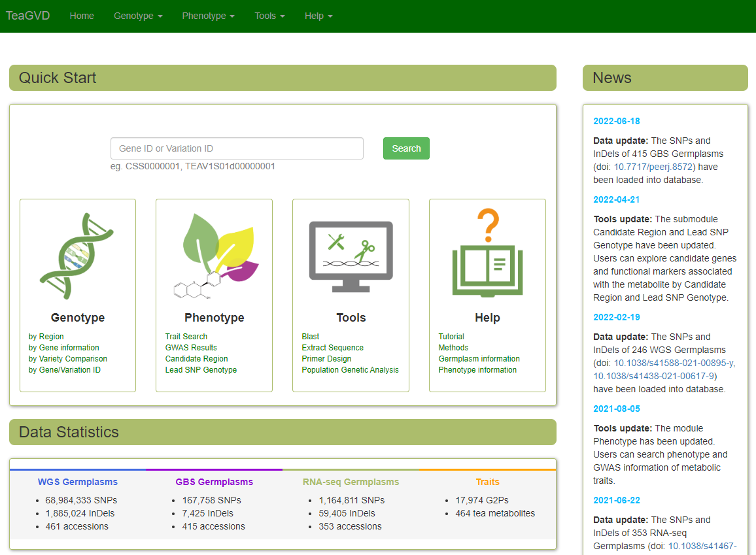Open the Help dropdown in navbar
Screen dimensions: 756x555
click(x=318, y=16)
